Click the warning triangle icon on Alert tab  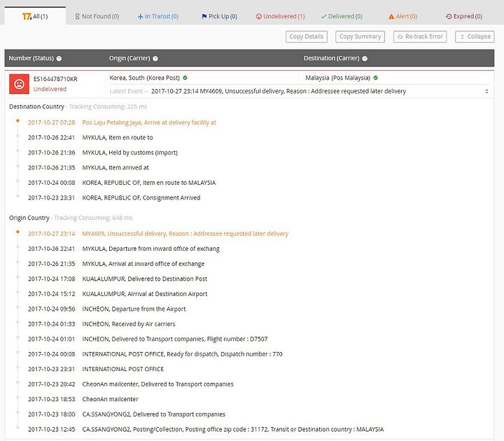pyautogui.click(x=391, y=16)
